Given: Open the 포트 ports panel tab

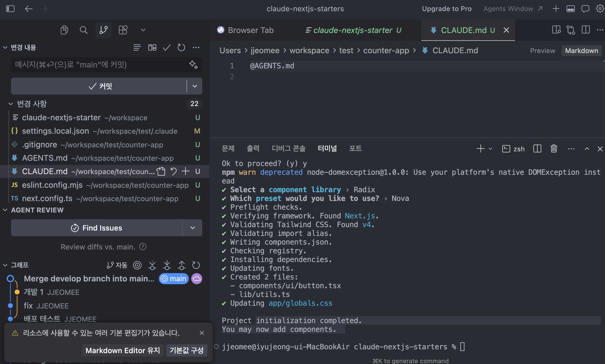Looking at the screenshot, I should 355,148.
